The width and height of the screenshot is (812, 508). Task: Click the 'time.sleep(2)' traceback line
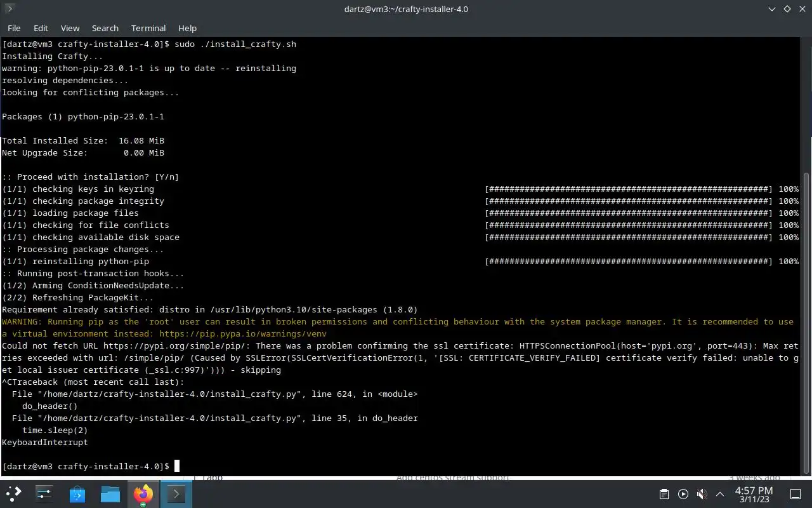pos(55,430)
